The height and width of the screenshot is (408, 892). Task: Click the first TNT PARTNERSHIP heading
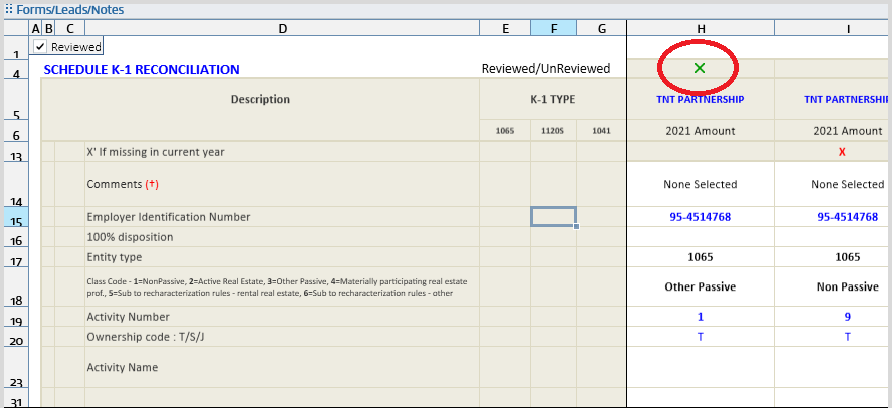(x=700, y=100)
